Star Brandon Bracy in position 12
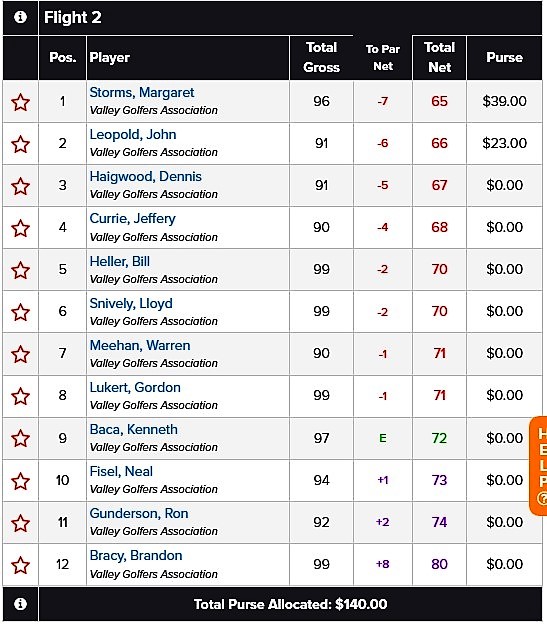The image size is (547, 625). click(20, 565)
